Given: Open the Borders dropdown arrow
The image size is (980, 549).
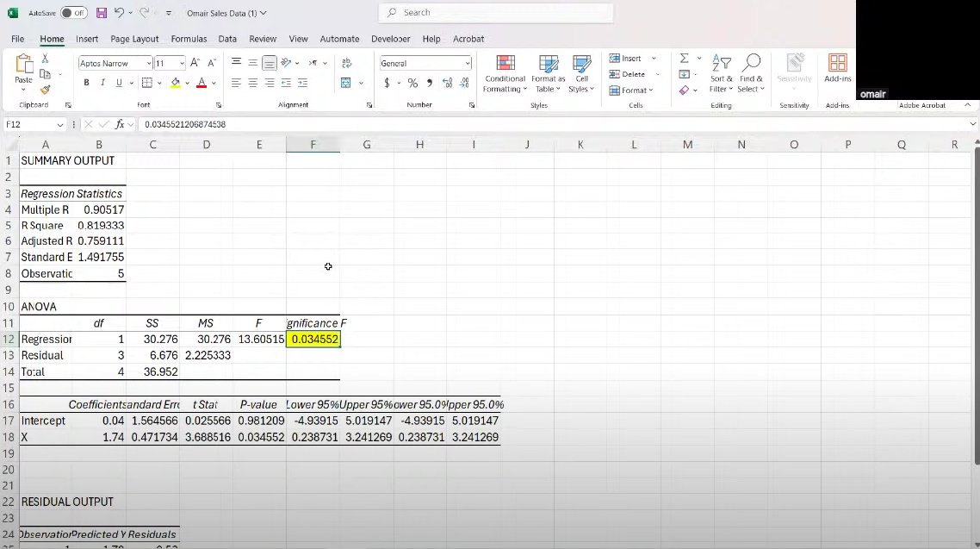Looking at the screenshot, I should tap(159, 83).
